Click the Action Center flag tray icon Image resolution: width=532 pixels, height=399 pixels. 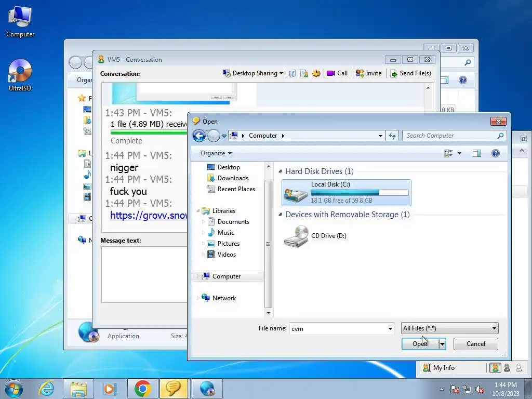point(454,390)
